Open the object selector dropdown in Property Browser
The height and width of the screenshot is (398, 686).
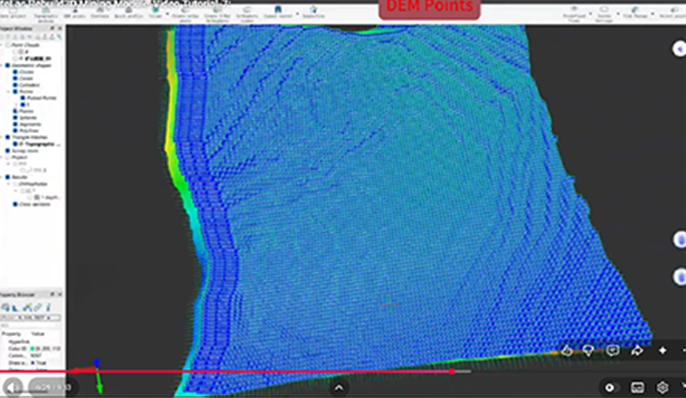[x=31, y=318]
